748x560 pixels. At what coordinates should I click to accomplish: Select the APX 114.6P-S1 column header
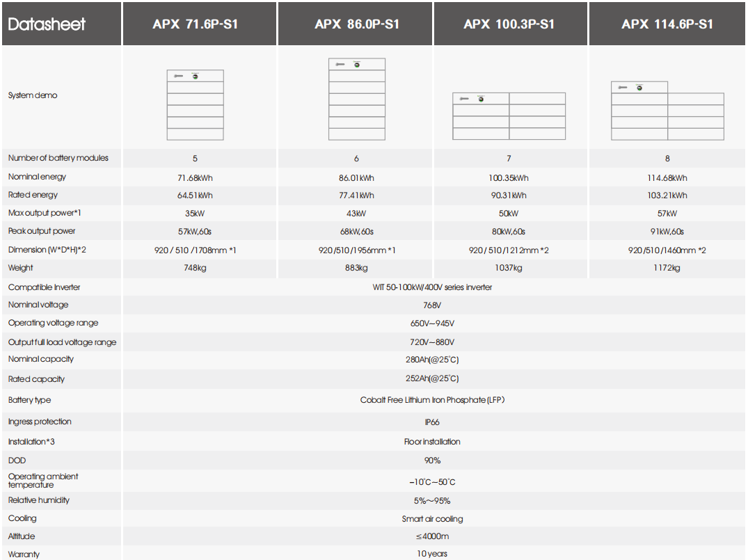tap(667, 24)
